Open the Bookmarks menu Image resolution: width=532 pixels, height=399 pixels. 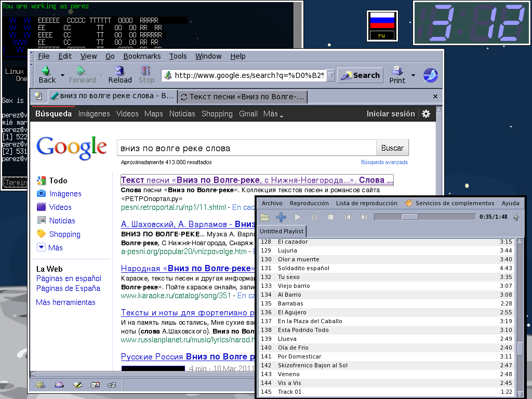(x=142, y=56)
